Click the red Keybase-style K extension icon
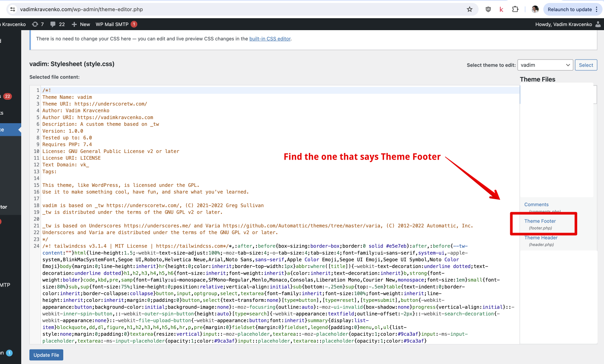 point(501,9)
